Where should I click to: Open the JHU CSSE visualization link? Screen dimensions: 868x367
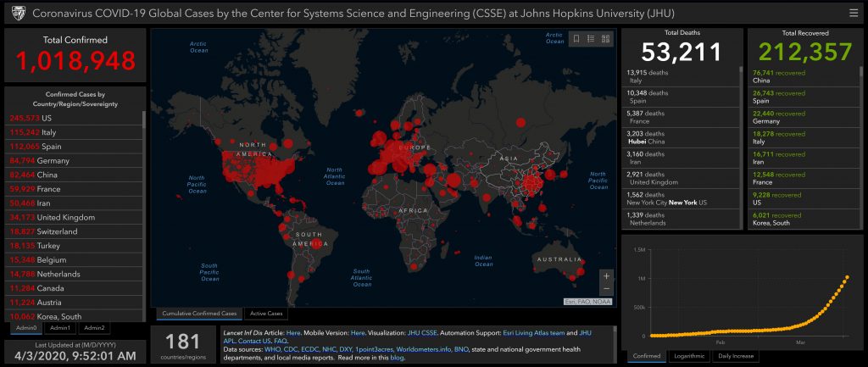[422, 333]
